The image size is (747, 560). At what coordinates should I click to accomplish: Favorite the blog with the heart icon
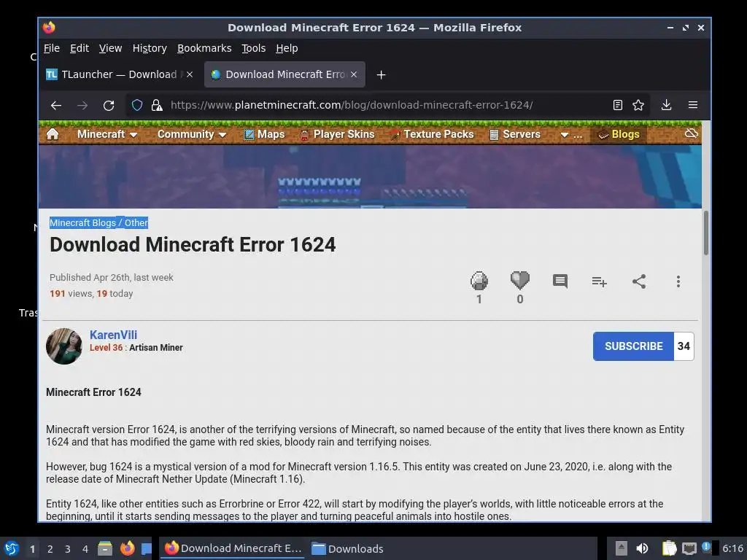[519, 280]
